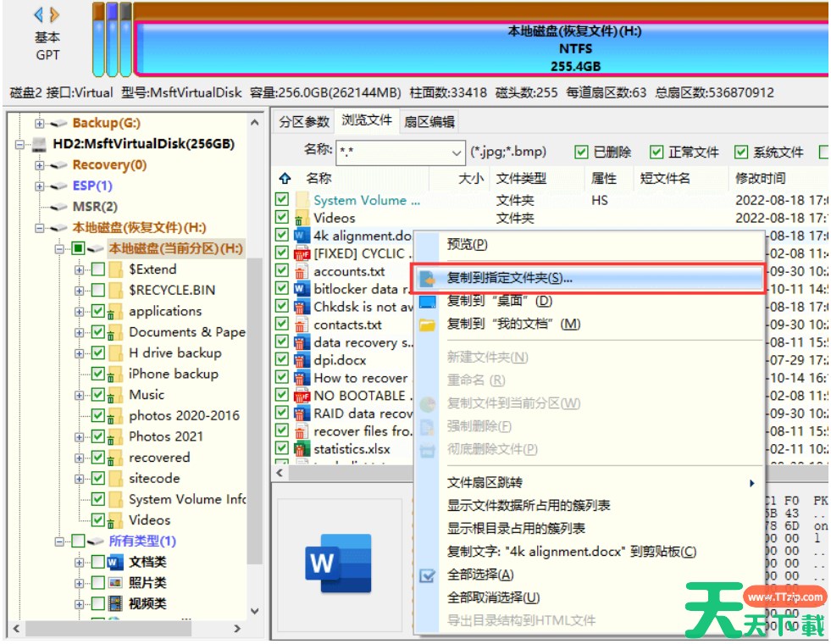Expand the Backup(G:) tree node
Image resolution: width=831 pixels, height=644 pixels.
[39, 123]
